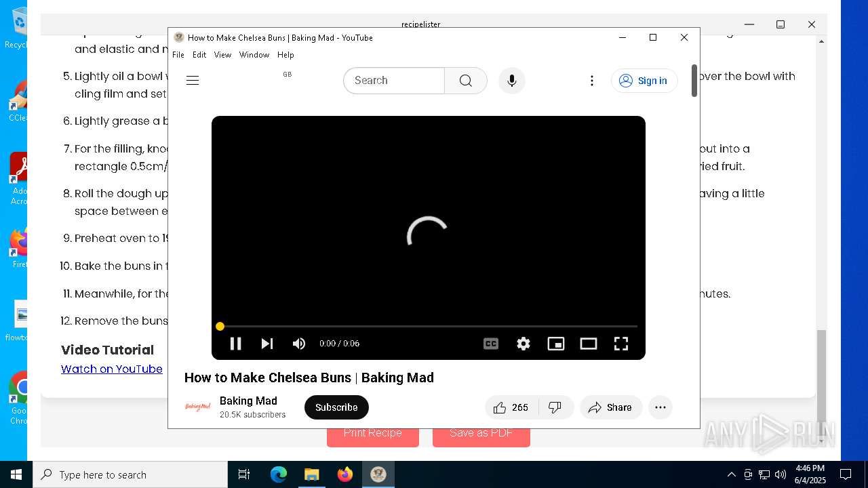Open Baking Mad channel avatar

click(x=198, y=407)
